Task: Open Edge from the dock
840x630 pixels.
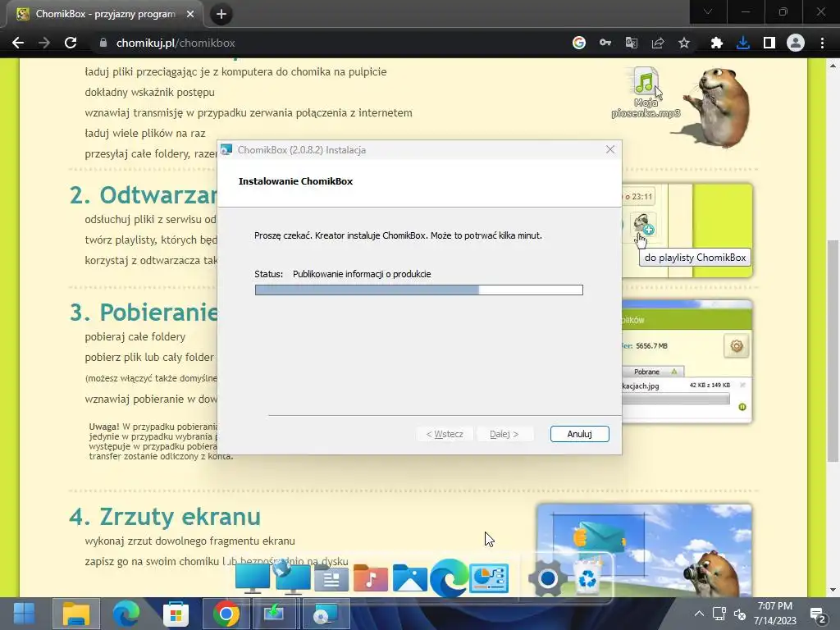Action: 449,578
